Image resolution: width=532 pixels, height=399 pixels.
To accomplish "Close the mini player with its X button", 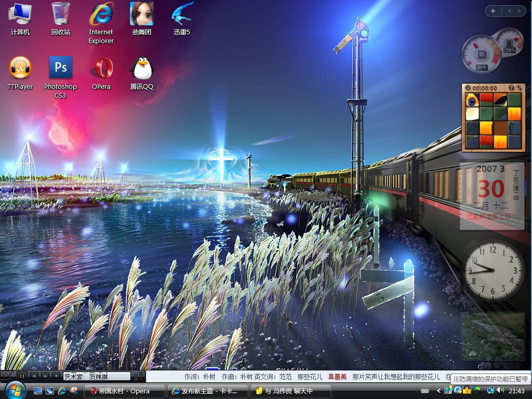I will 141,374.
